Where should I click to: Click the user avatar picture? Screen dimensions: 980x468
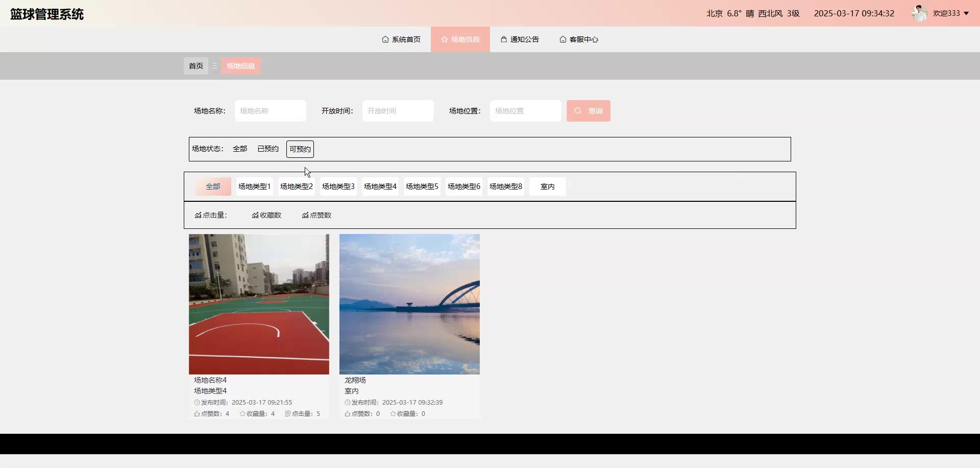pos(919,13)
